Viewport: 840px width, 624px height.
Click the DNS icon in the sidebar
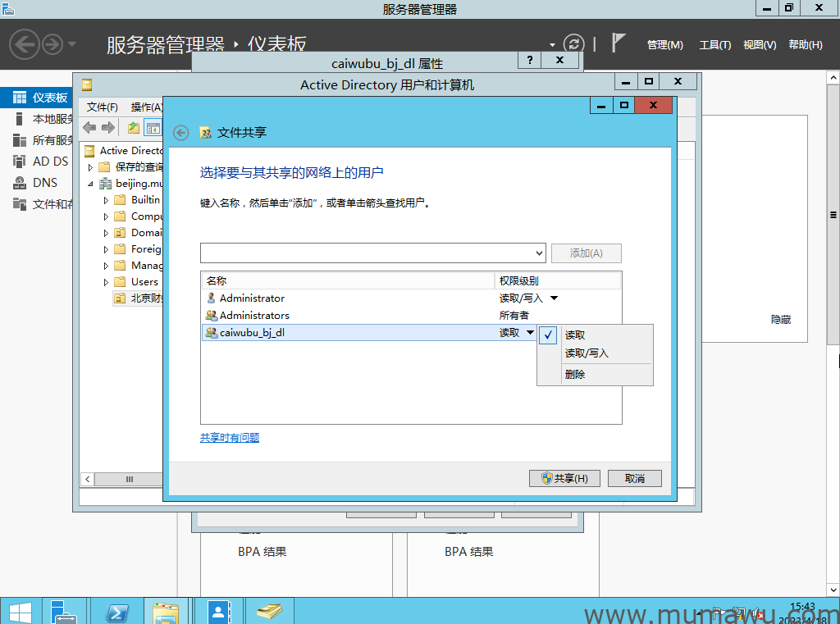pos(19,183)
